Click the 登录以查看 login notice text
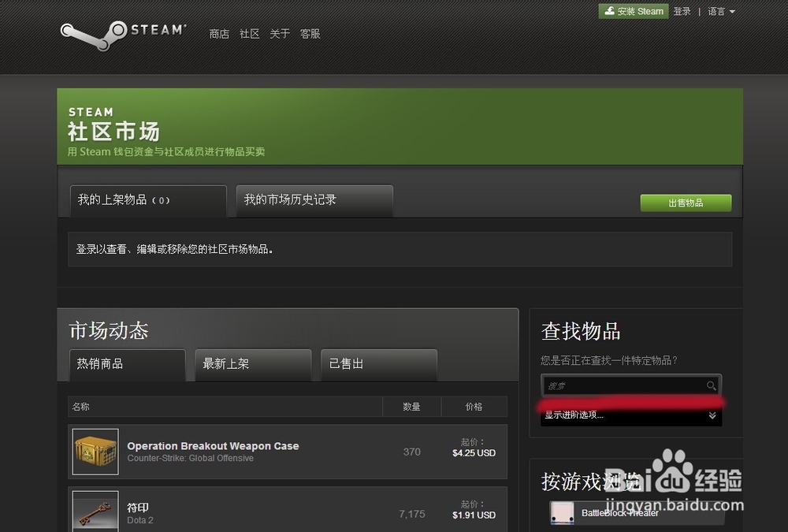Screen dimensions: 788x532 point(174,249)
